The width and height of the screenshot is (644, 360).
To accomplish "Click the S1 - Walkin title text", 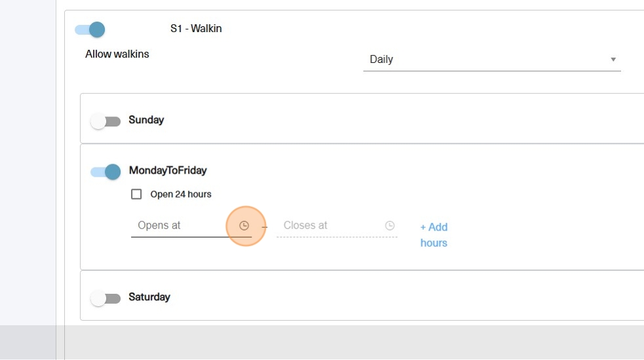I will [x=196, y=29].
